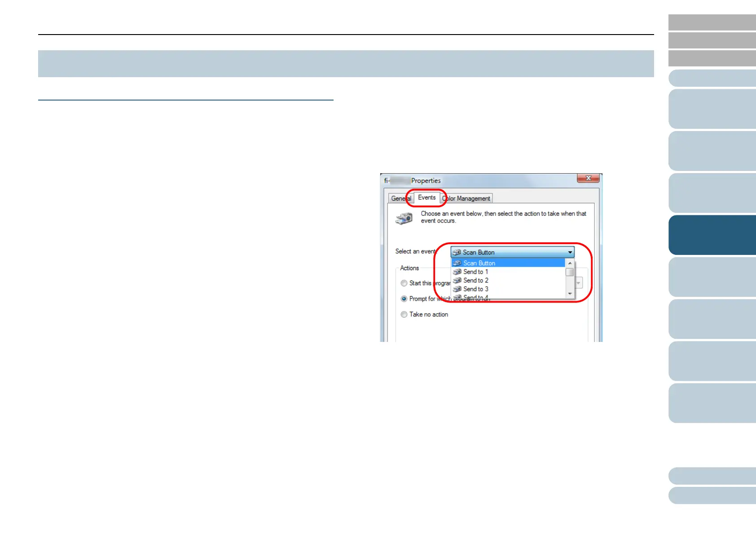The height and width of the screenshot is (534, 756).
Task: Click event list scrollbar down arrow
Action: pyautogui.click(x=570, y=293)
